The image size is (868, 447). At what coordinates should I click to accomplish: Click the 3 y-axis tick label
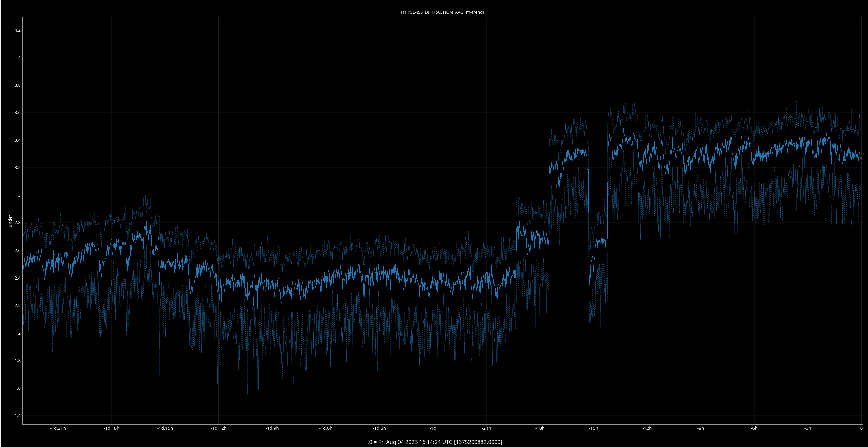click(19, 195)
